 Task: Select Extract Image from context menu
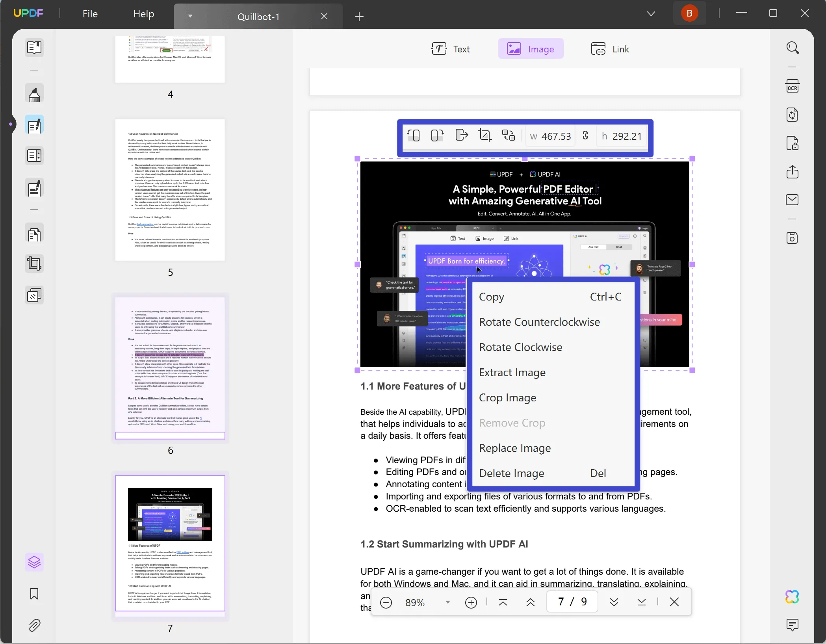click(512, 372)
